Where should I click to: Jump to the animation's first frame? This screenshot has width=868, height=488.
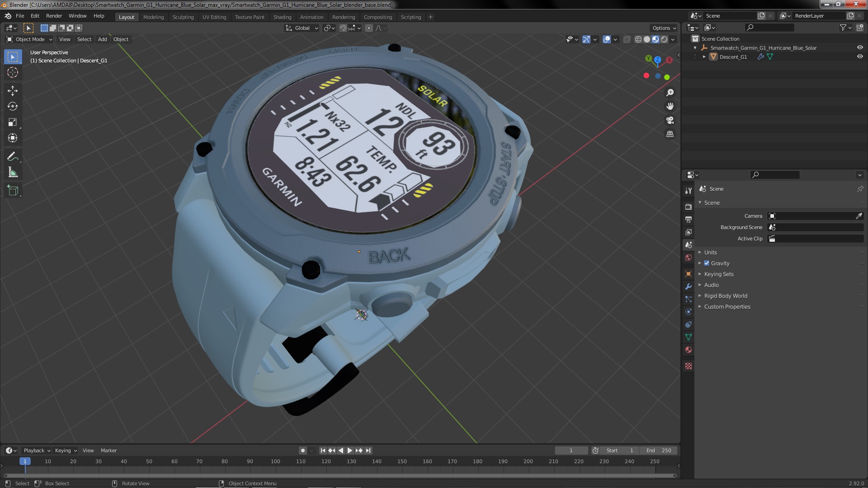click(323, 450)
